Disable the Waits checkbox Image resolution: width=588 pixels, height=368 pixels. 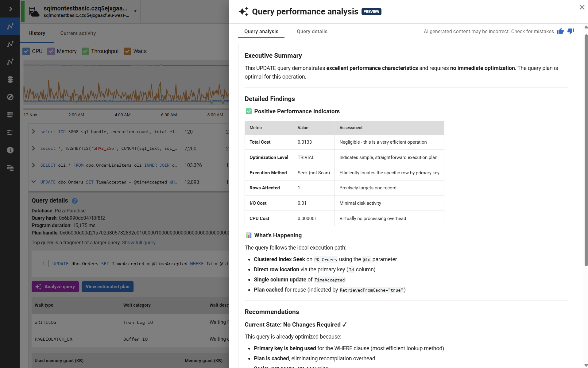127,51
